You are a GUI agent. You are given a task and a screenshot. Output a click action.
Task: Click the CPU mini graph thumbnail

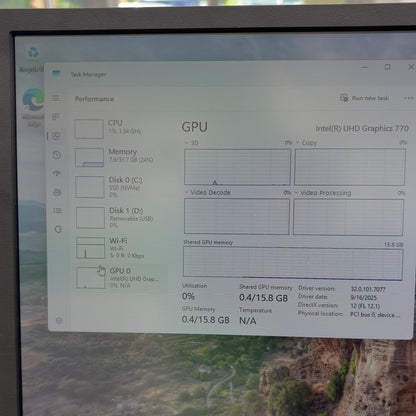(89, 129)
